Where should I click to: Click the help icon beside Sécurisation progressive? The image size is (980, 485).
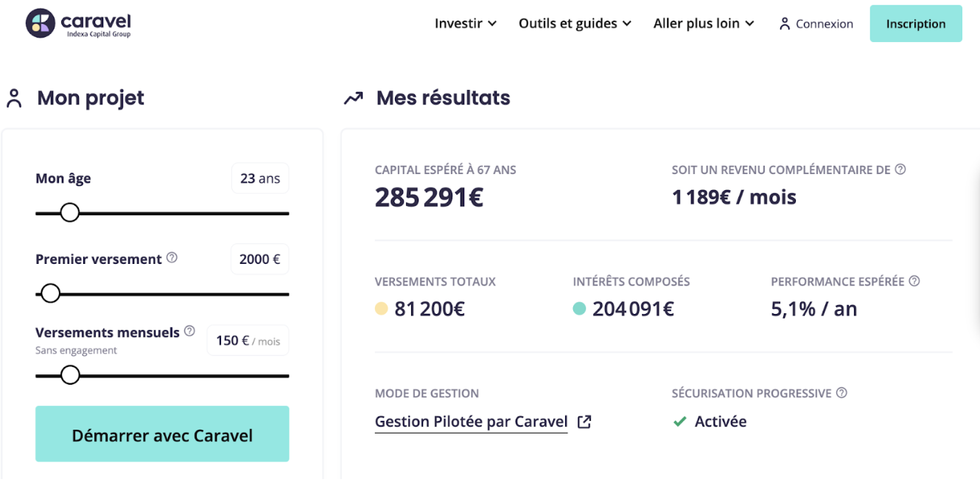click(x=841, y=393)
